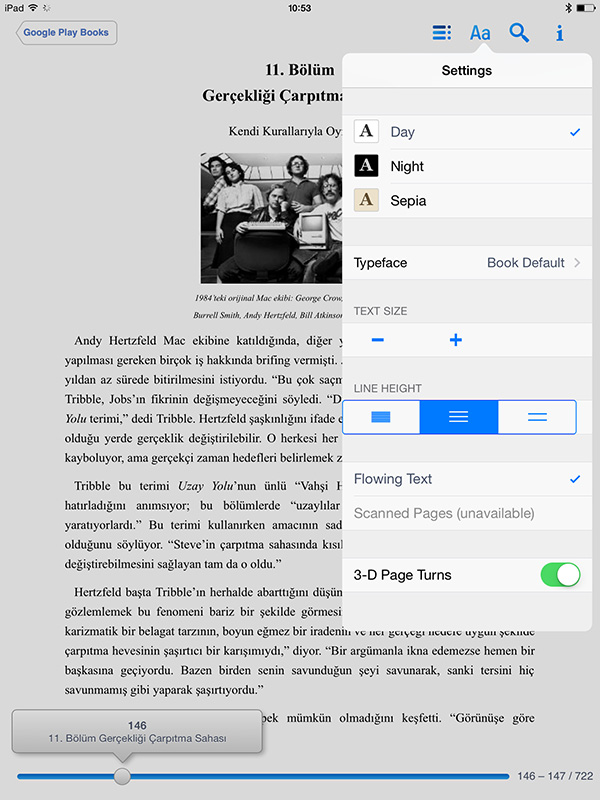Tap the Mac team photo in chapter
This screenshot has height=800, width=600.
[271, 218]
